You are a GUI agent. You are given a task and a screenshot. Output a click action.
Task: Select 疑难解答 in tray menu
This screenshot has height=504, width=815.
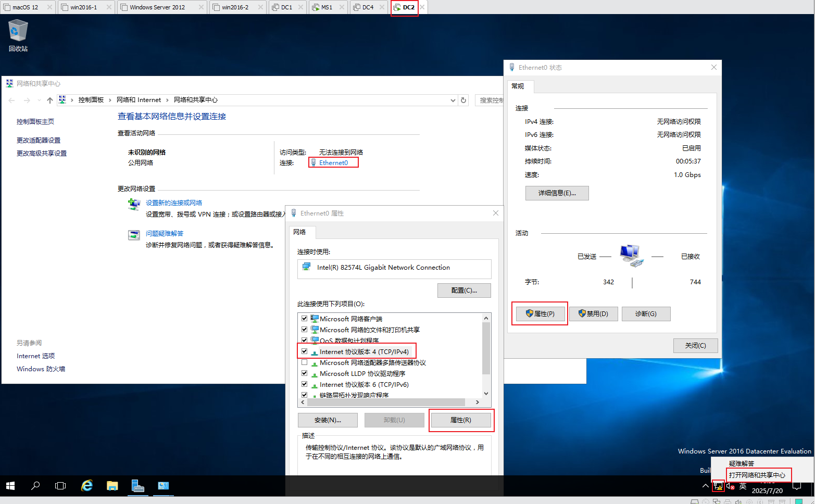[x=742, y=463]
